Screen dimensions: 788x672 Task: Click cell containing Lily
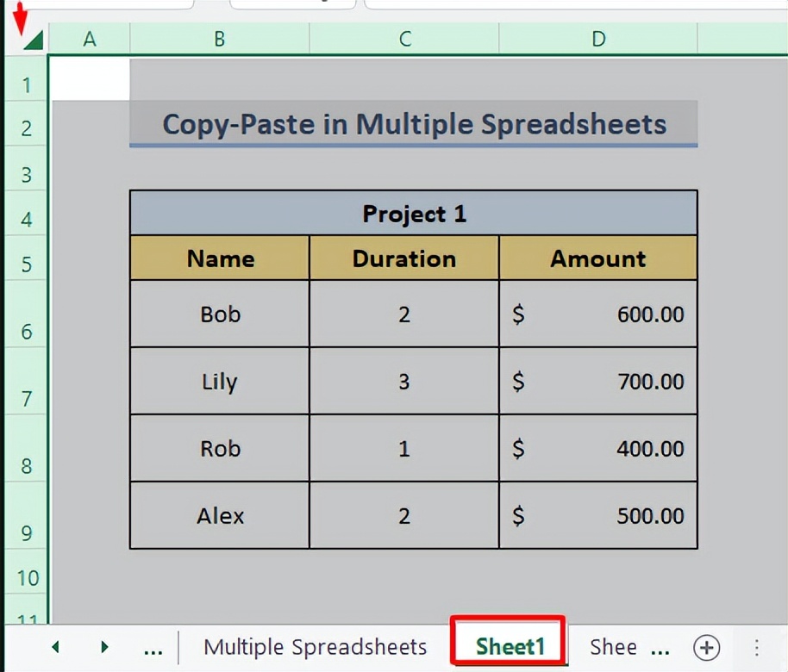pyautogui.click(x=220, y=381)
